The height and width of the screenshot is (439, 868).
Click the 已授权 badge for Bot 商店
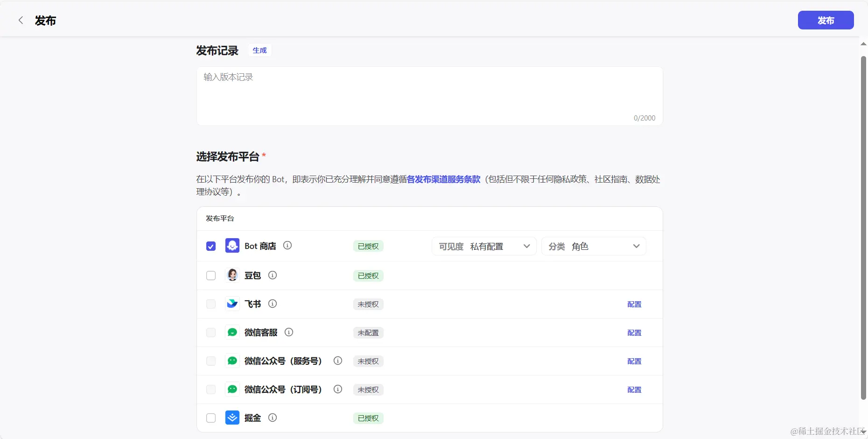(368, 246)
